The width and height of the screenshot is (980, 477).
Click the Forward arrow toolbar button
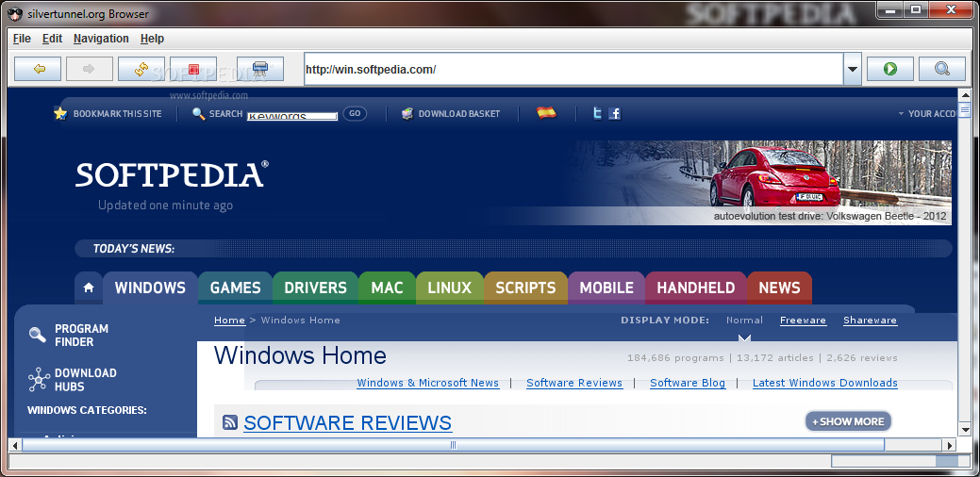coord(90,69)
